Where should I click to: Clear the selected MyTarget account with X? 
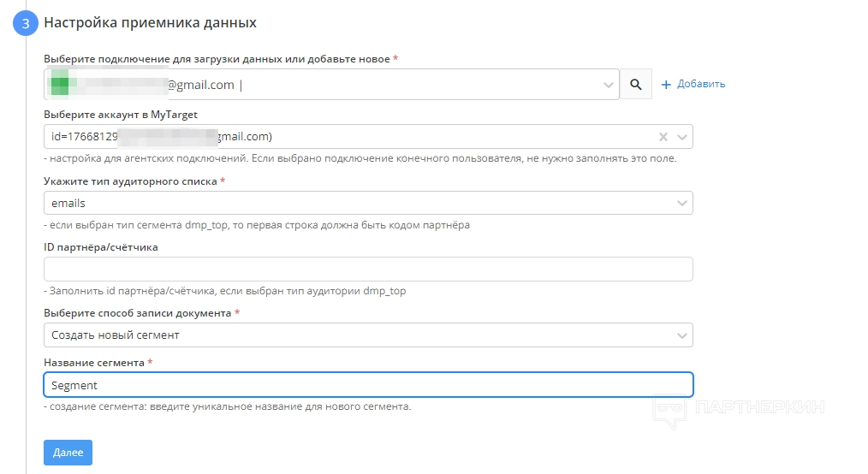pyautogui.click(x=663, y=137)
